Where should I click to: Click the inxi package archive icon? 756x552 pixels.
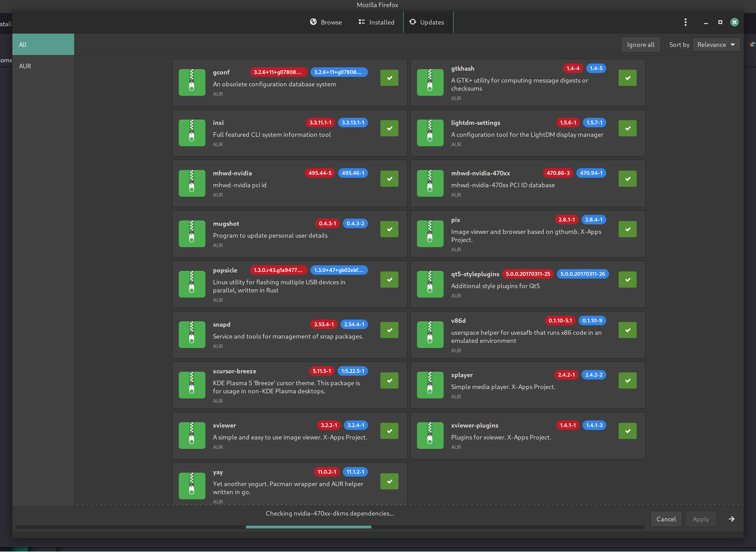pyautogui.click(x=192, y=133)
